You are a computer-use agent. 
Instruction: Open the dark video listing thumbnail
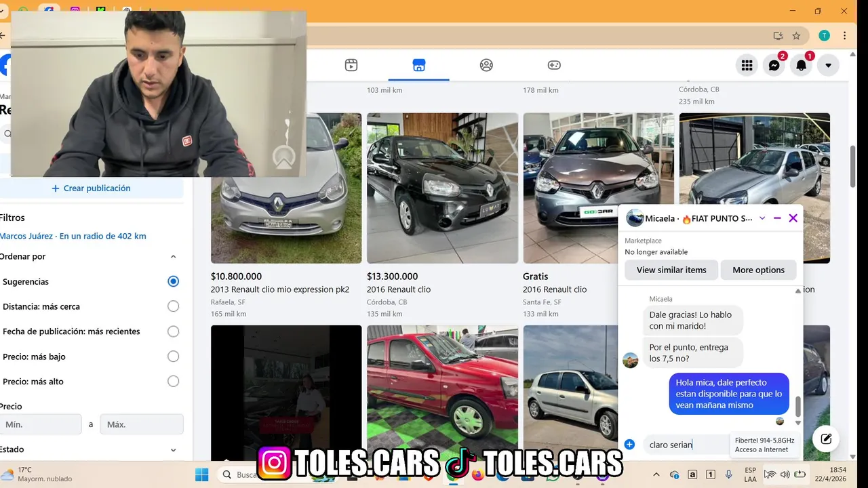(x=286, y=392)
